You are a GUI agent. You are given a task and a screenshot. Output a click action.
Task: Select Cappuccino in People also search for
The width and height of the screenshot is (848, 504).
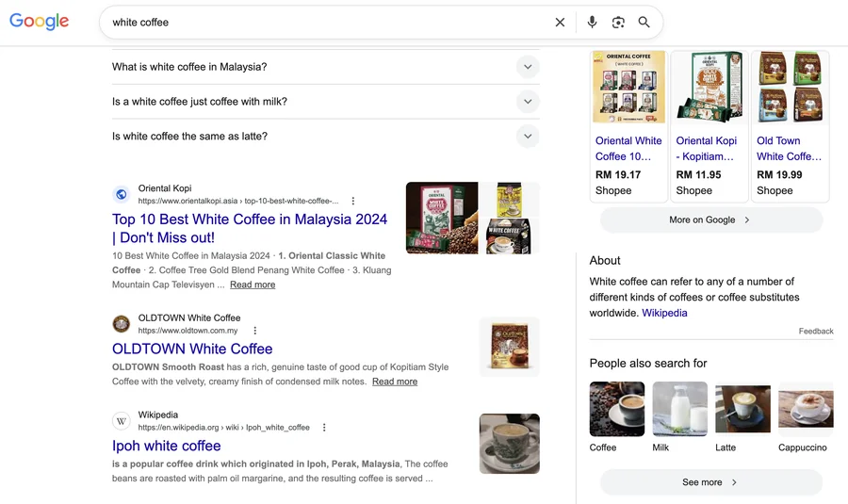806,417
